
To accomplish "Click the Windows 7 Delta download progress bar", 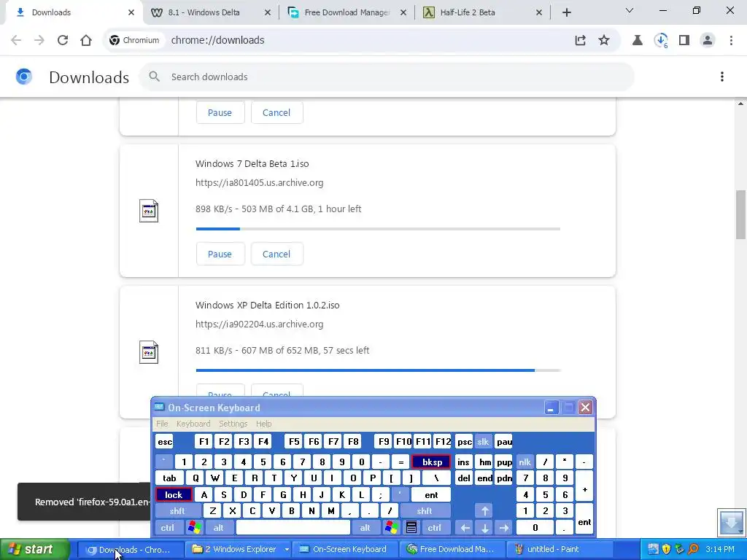I will (379, 228).
